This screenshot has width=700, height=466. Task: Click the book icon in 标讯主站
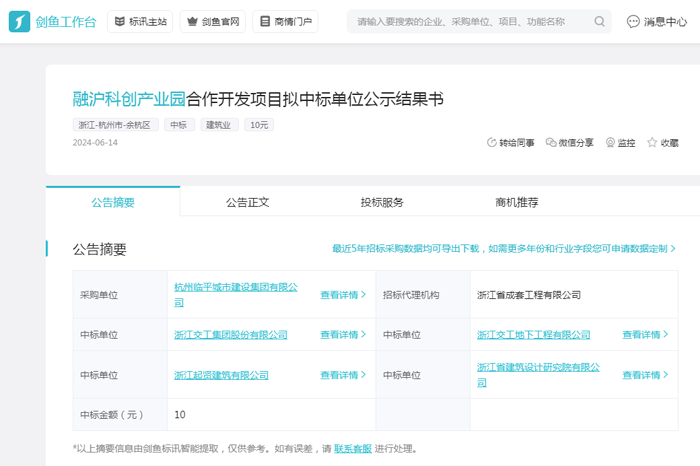pyautogui.click(x=120, y=21)
